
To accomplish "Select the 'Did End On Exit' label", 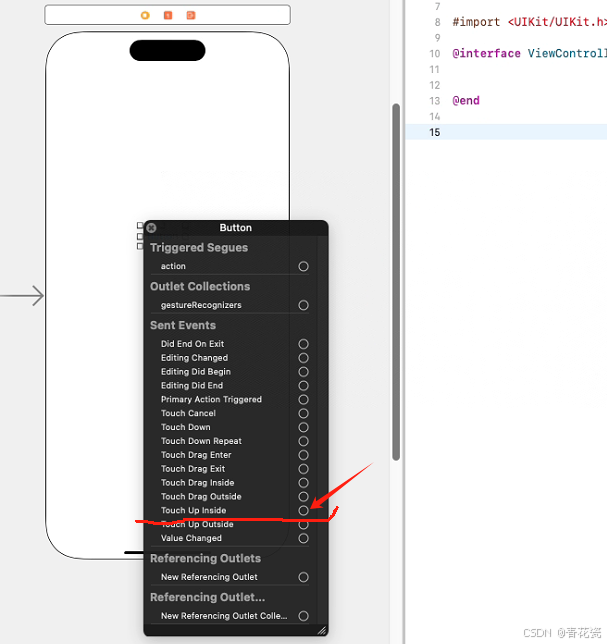I will (192, 344).
